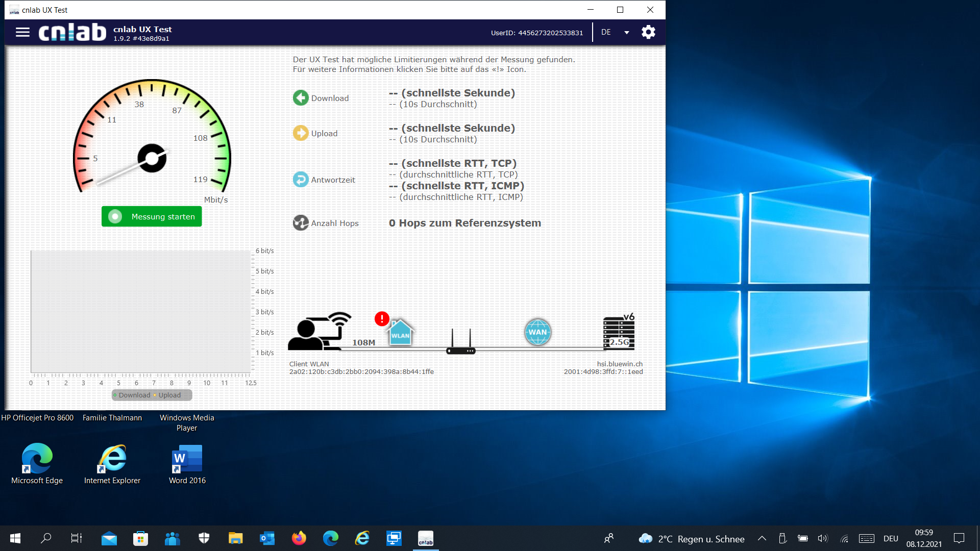
Task: Click the green Download arrow icon
Action: pos(301,98)
